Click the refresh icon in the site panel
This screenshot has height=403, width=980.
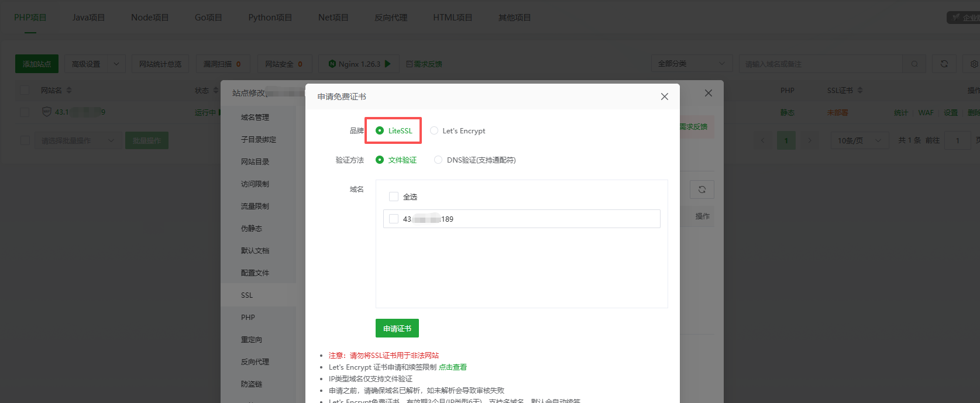(x=702, y=190)
